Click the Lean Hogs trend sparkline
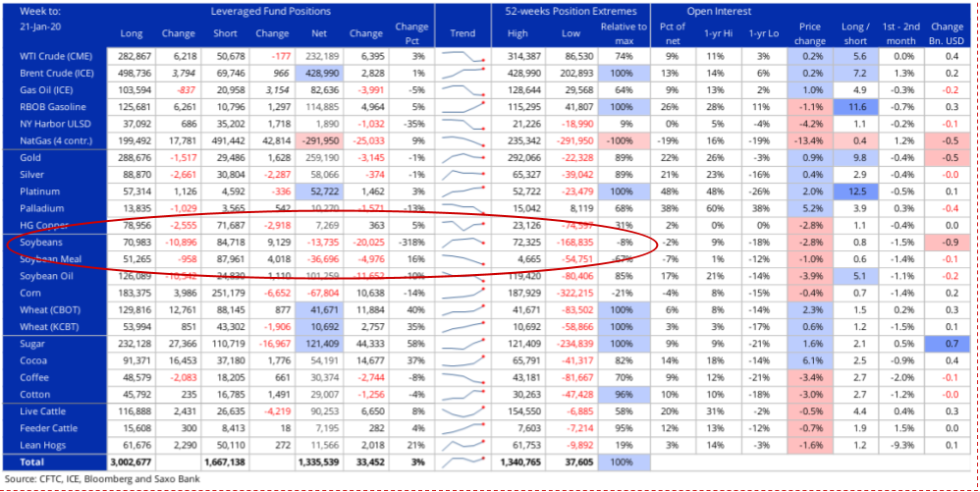 (x=463, y=444)
